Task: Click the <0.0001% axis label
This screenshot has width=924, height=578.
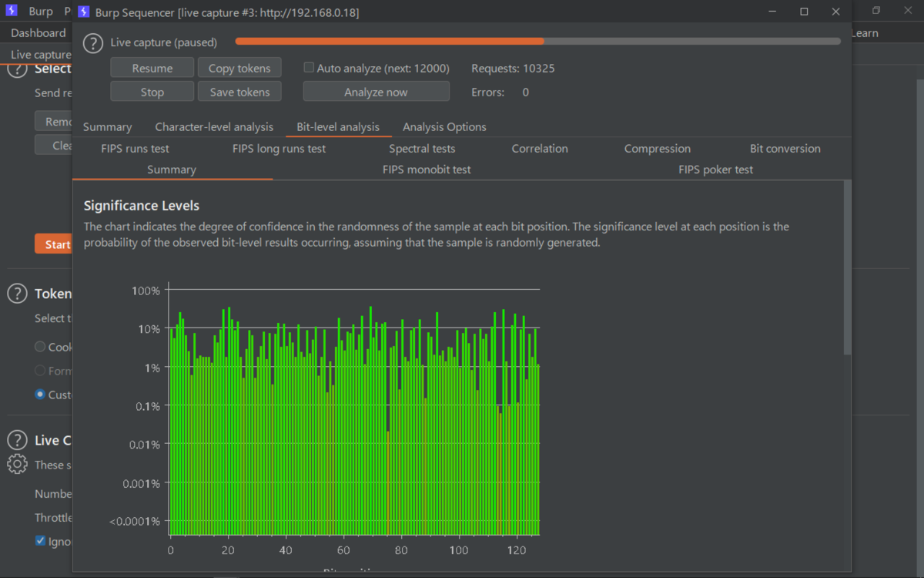Action: [135, 522]
